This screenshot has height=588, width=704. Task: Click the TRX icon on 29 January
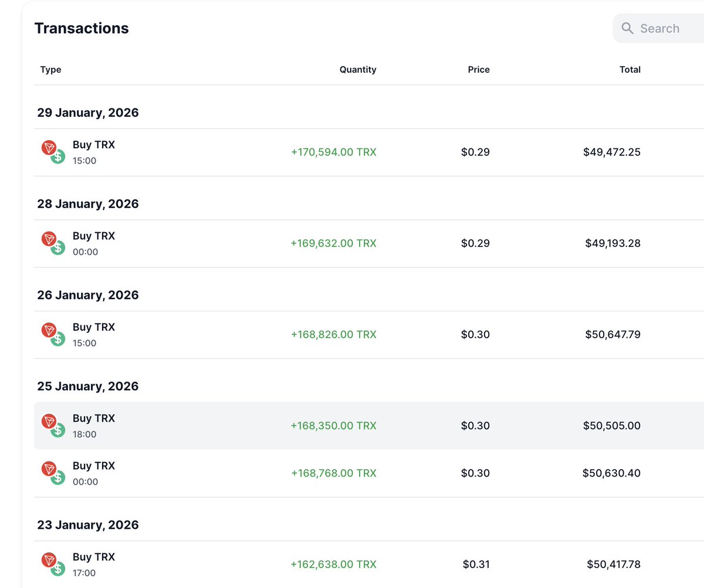pos(49,148)
